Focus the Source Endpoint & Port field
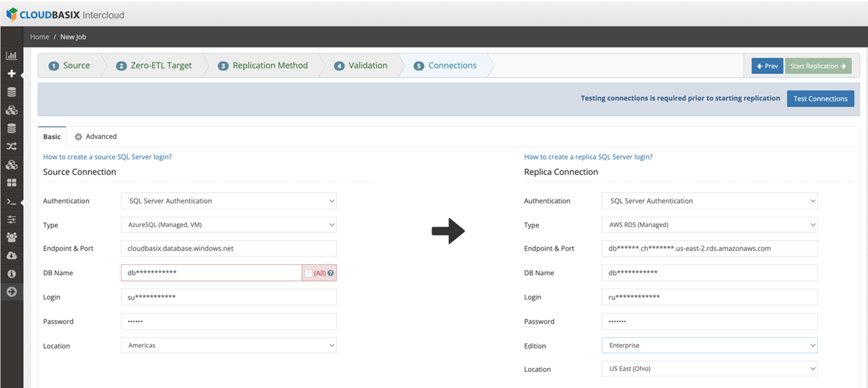 [x=229, y=248]
